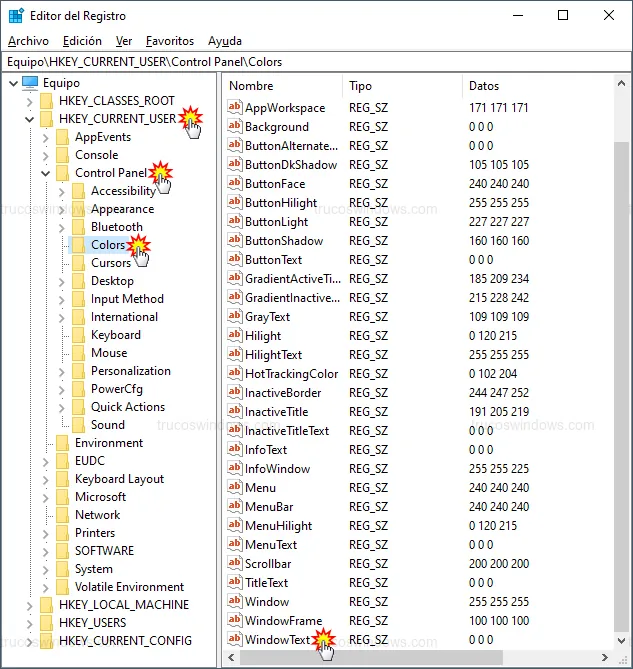The height and width of the screenshot is (669, 633).
Task: Collapse the Control Panel tree node
Action: [x=46, y=173]
